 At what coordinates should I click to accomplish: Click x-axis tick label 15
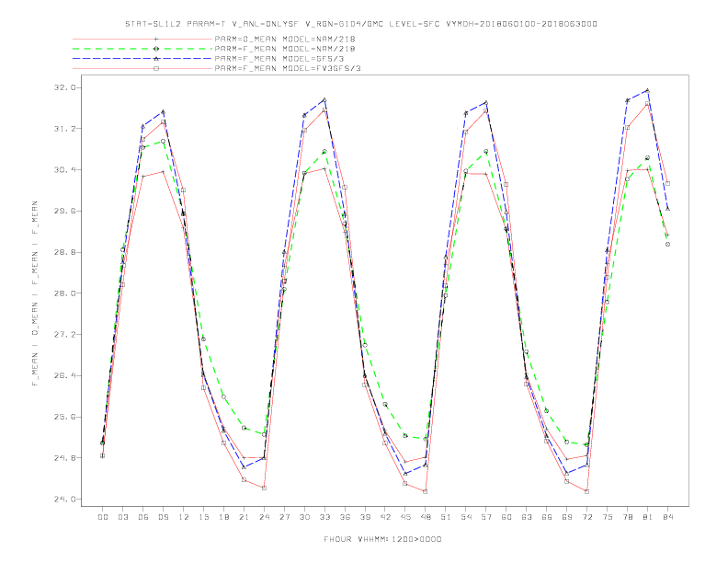coord(203,517)
